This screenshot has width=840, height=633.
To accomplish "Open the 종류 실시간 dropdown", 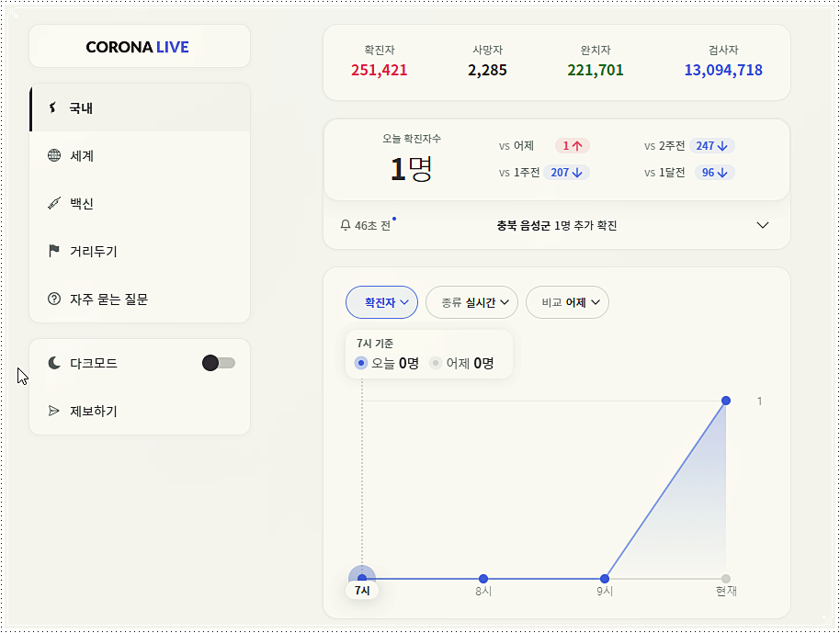I will (x=471, y=302).
